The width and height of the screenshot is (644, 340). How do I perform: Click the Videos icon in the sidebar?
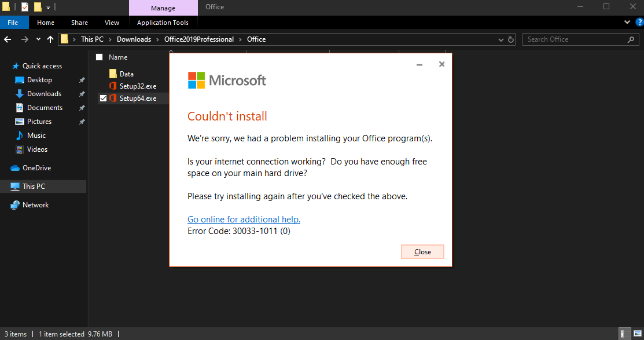point(19,149)
